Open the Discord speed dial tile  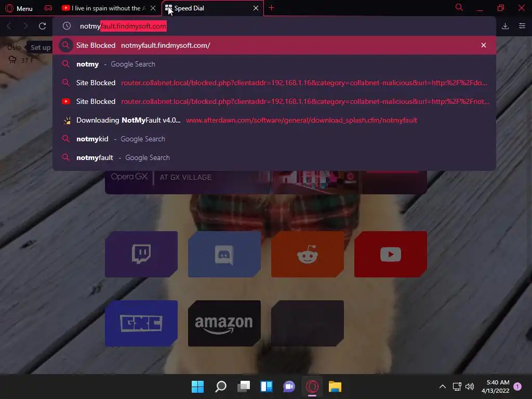tap(224, 254)
